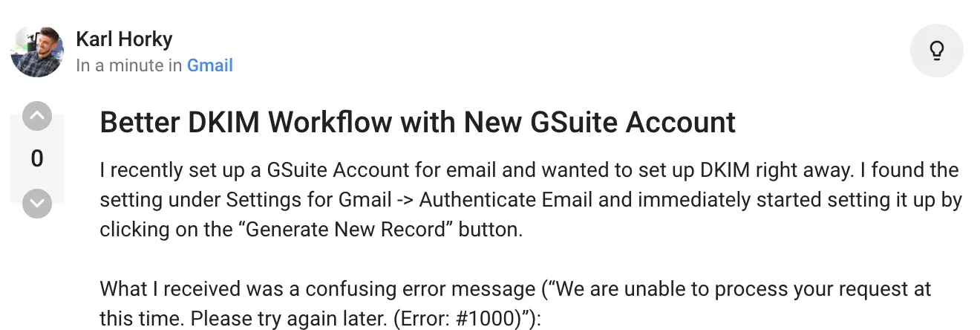Open the Gmail category link
Viewport: 980px width, 330px height.
click(x=209, y=65)
